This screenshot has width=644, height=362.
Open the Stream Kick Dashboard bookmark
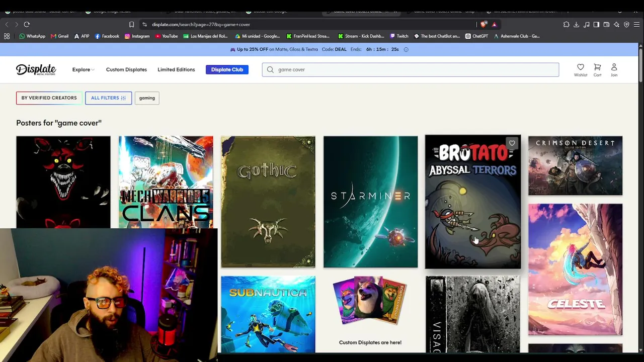click(x=361, y=36)
